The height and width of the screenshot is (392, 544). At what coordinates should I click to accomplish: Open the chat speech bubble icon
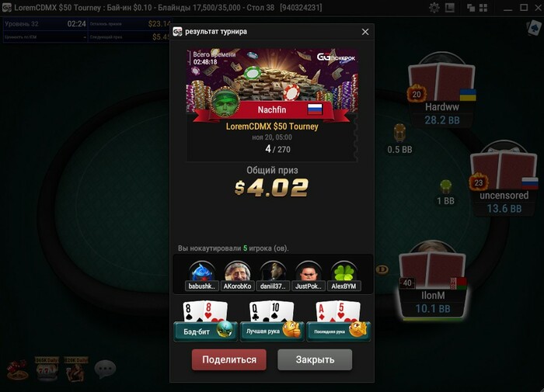(x=105, y=368)
